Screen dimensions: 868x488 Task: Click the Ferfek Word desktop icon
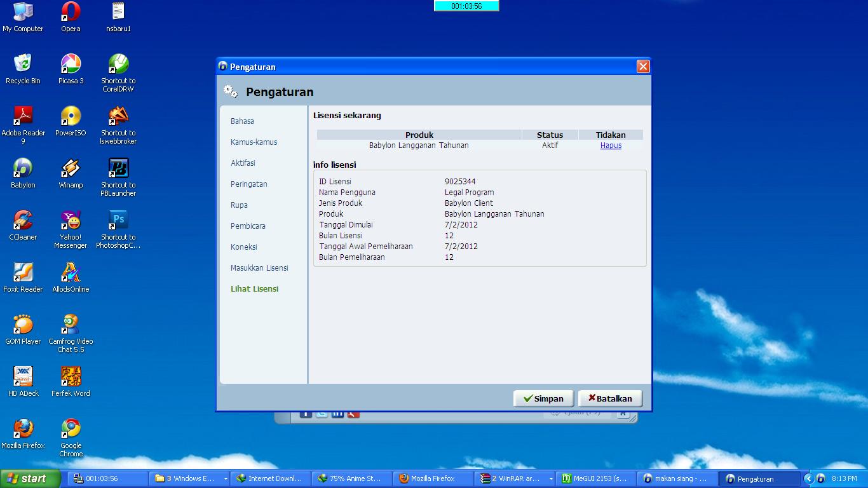pos(71,382)
